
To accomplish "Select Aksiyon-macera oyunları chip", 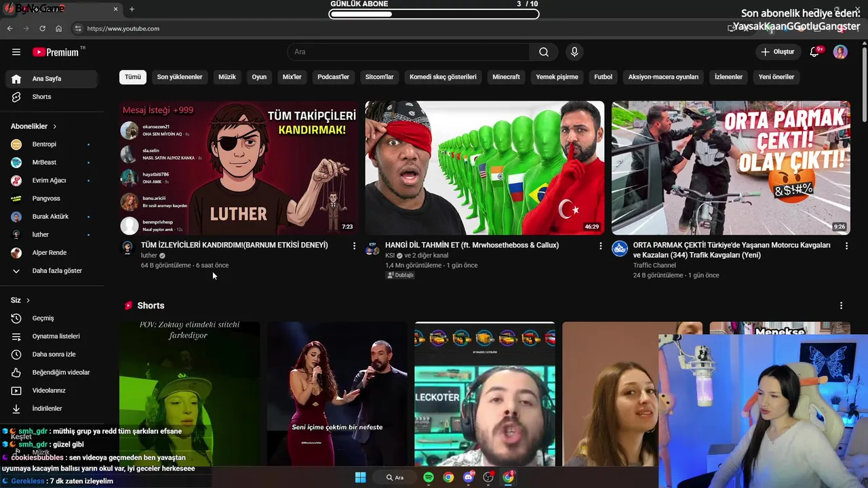I will tap(663, 77).
